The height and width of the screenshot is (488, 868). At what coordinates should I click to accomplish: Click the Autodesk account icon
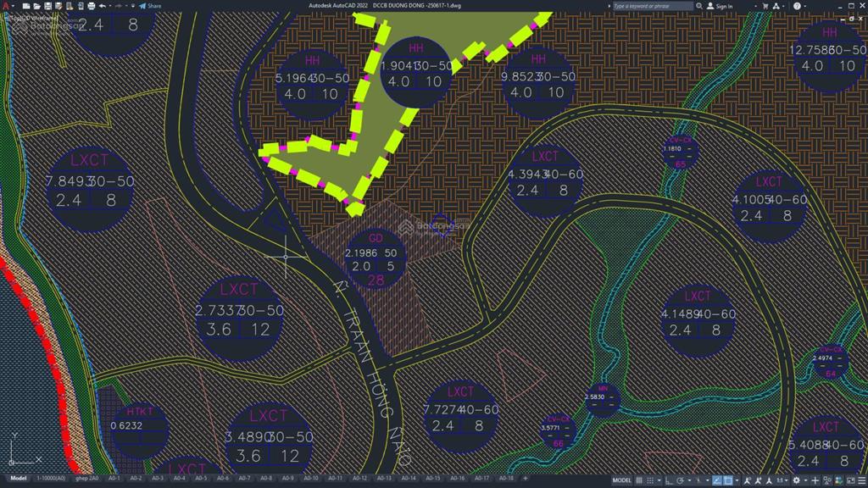[x=776, y=6]
